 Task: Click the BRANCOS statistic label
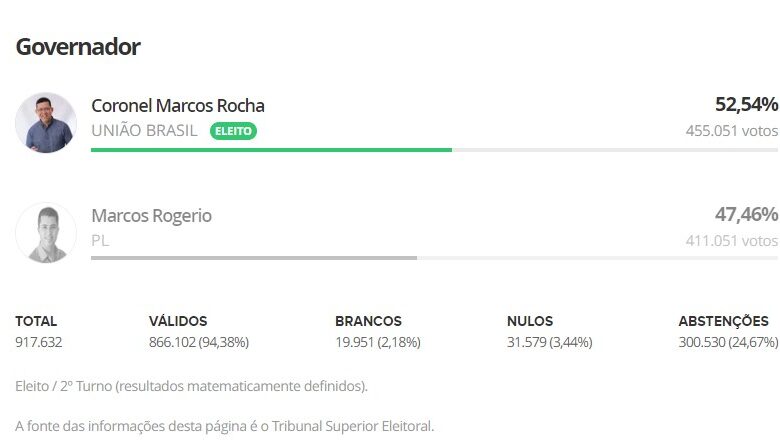[x=368, y=321]
